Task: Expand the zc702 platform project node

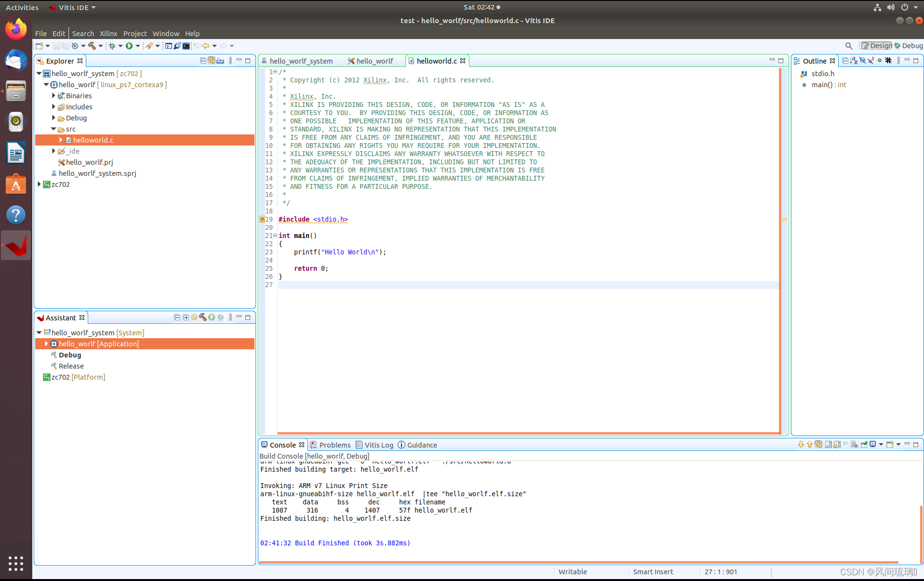Action: click(39, 185)
